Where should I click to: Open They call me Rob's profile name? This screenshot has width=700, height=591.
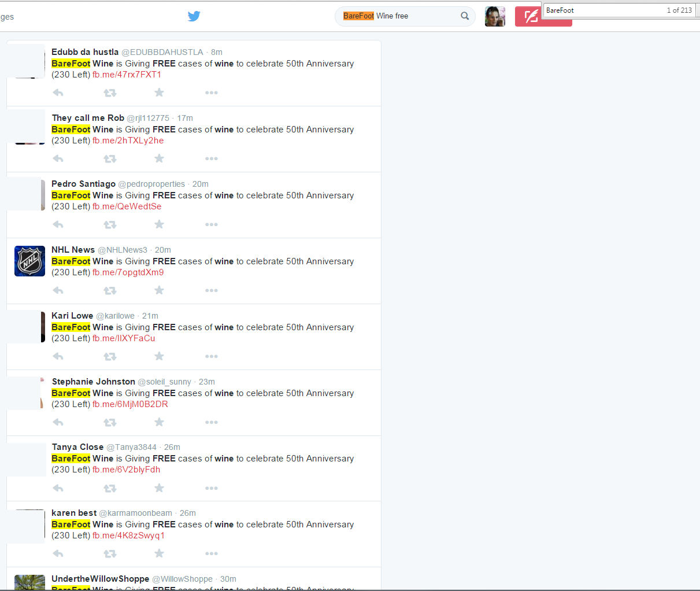coord(88,118)
